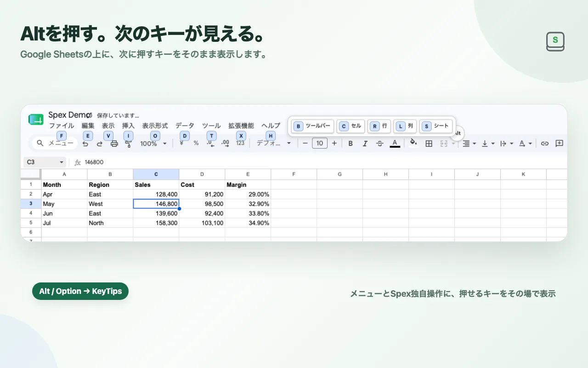Viewport: 588px width, 368px height.
Task: Expand the merge cells options arrow
Action: pos(453,144)
